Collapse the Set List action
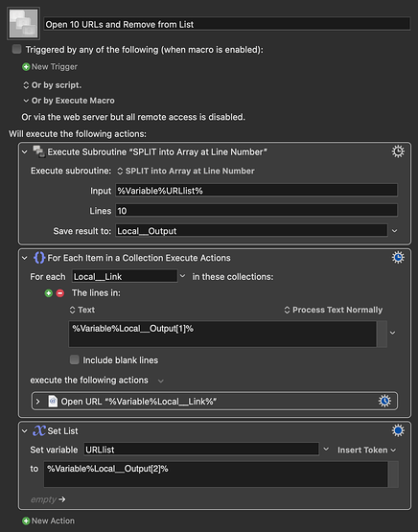Image resolution: width=418 pixels, height=532 pixels. [24, 431]
